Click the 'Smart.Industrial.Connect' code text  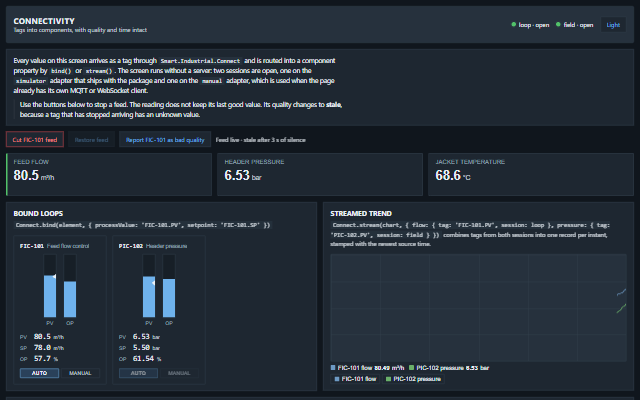(200, 61)
